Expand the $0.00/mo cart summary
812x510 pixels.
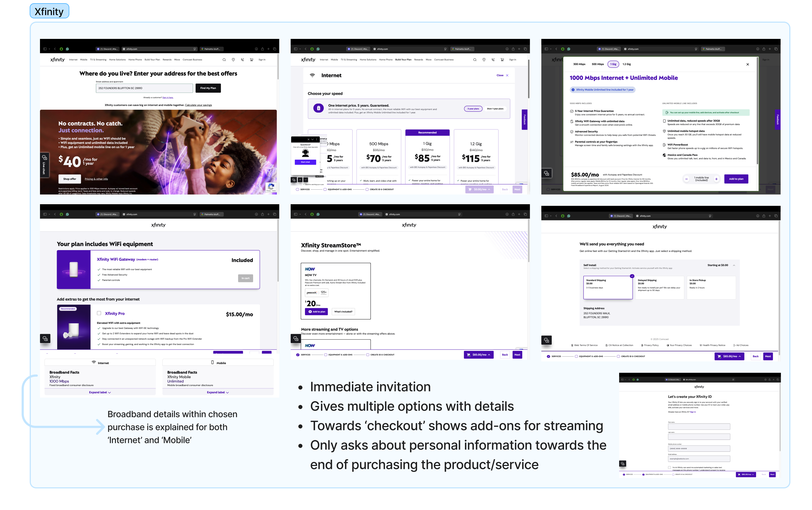479,190
